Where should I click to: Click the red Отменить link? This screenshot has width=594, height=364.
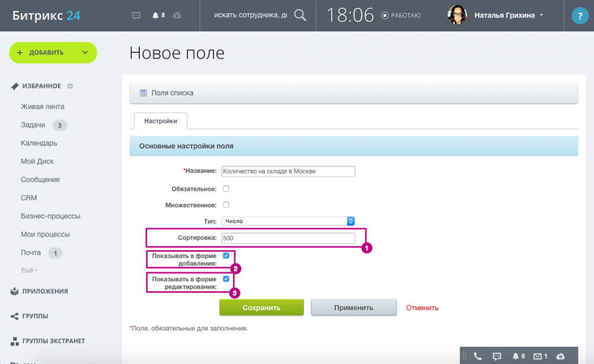[422, 308]
